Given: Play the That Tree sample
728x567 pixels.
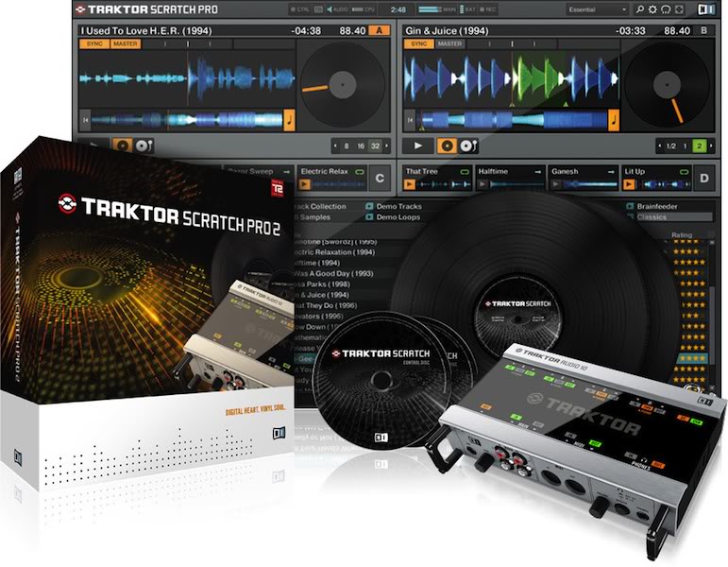Looking at the screenshot, I should pos(410,184).
